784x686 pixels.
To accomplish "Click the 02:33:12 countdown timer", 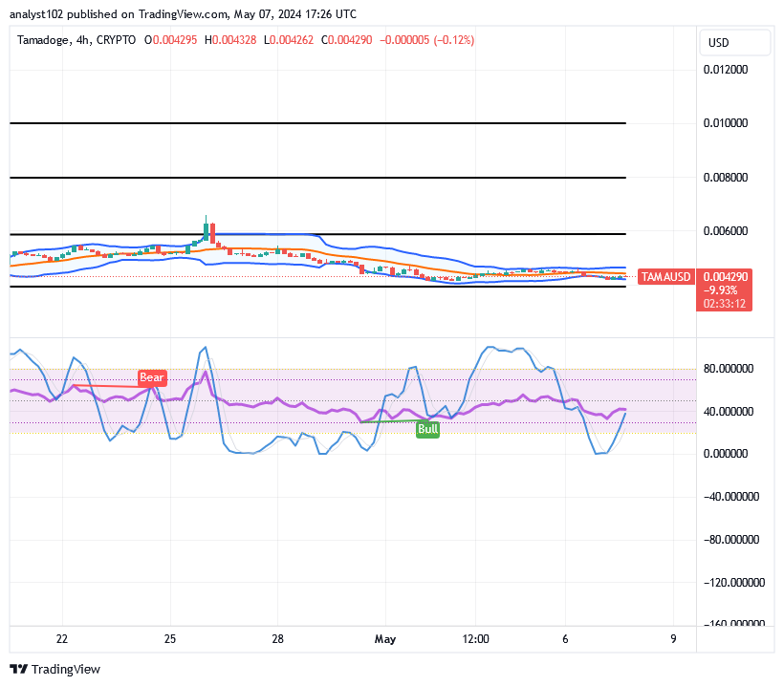I will click(724, 303).
